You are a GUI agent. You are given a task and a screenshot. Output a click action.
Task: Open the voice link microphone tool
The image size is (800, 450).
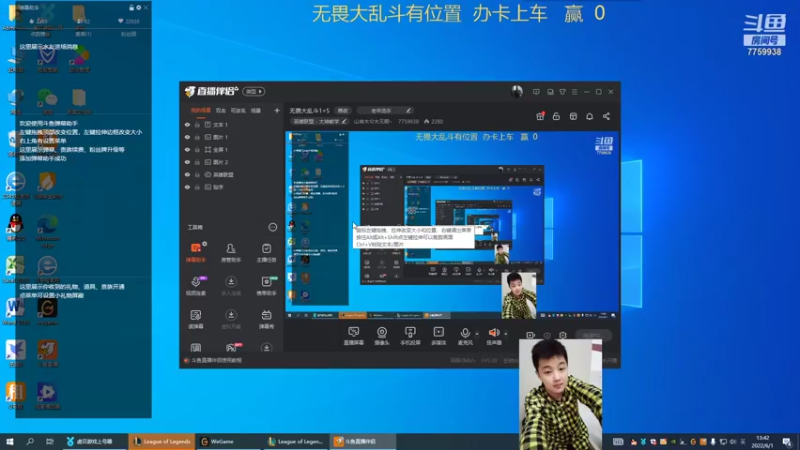pyautogui.click(x=195, y=285)
